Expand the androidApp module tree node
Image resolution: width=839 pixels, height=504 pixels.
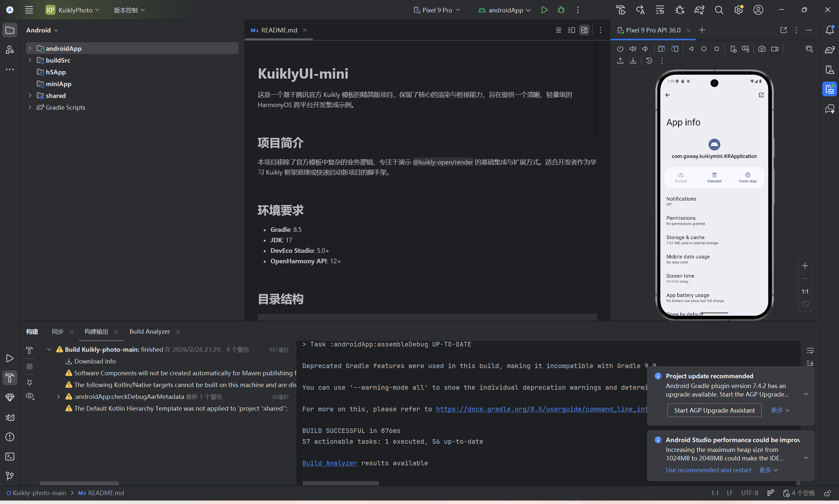(x=30, y=48)
